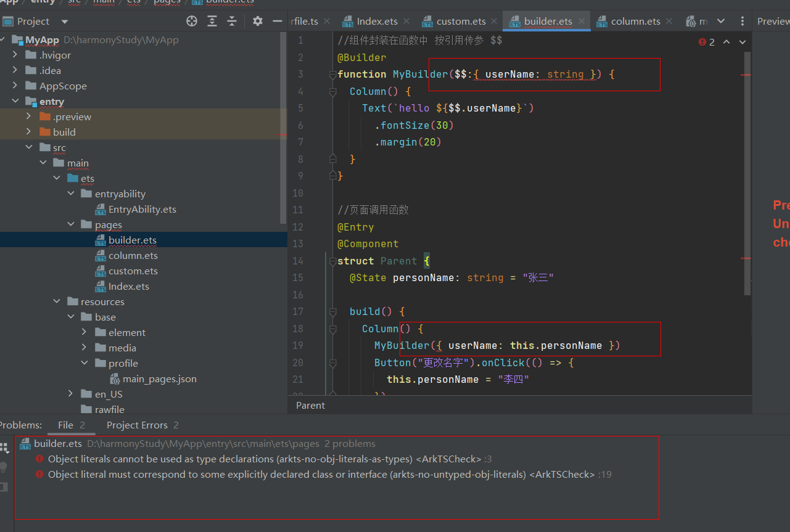790x532 pixels.
Task: Collapse the src folder arrow
Action: point(29,147)
